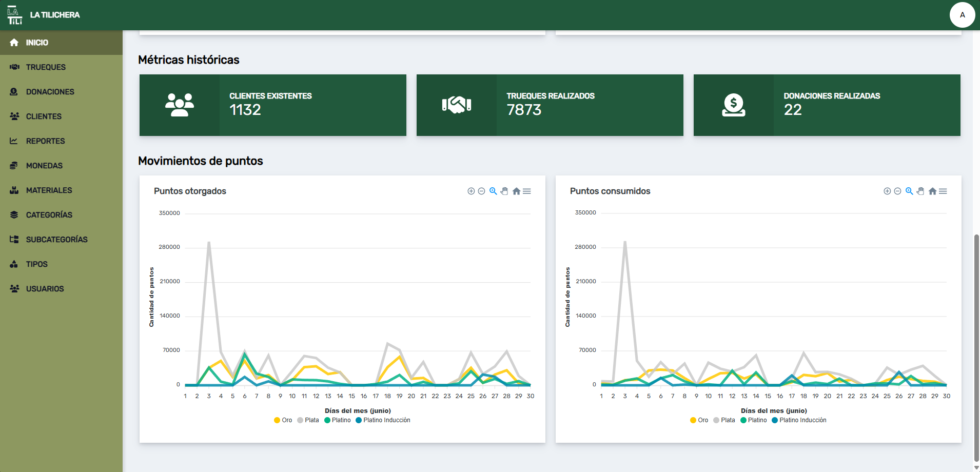The image size is (980, 472).
Task: Activate the panning hand tool on Puntos otorgados
Action: 504,191
